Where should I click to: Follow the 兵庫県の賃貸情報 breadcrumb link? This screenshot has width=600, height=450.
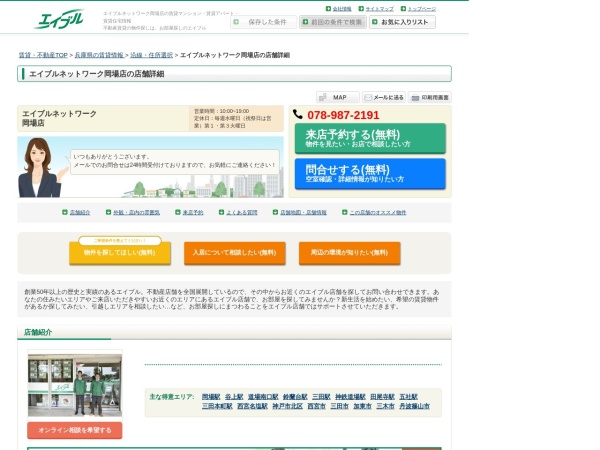[x=99, y=55]
